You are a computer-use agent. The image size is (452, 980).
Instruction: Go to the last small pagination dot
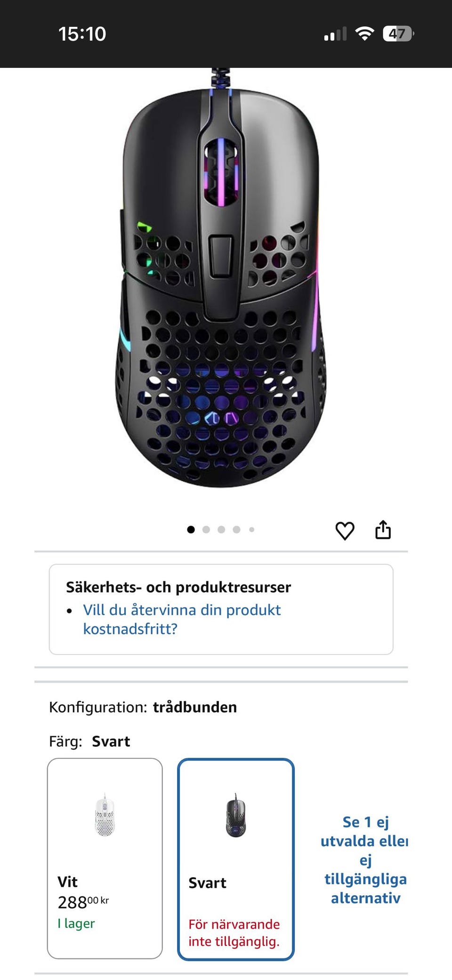[252, 529]
